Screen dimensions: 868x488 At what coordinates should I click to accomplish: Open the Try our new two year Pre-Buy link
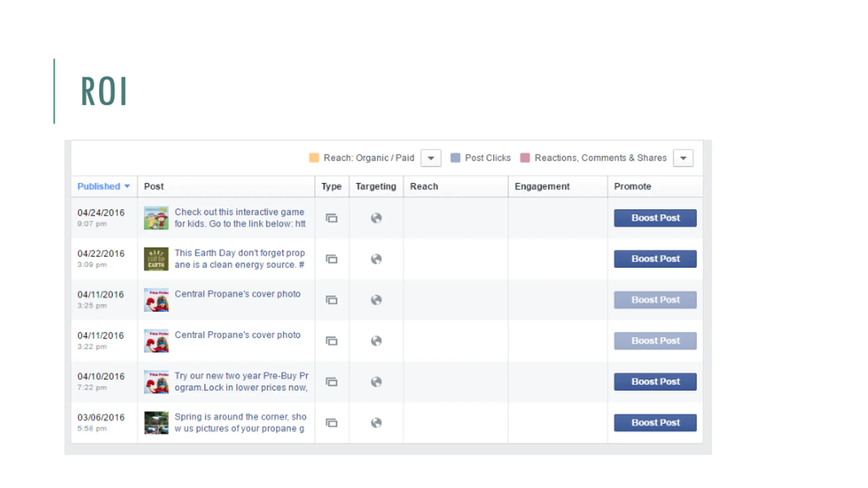tap(241, 382)
